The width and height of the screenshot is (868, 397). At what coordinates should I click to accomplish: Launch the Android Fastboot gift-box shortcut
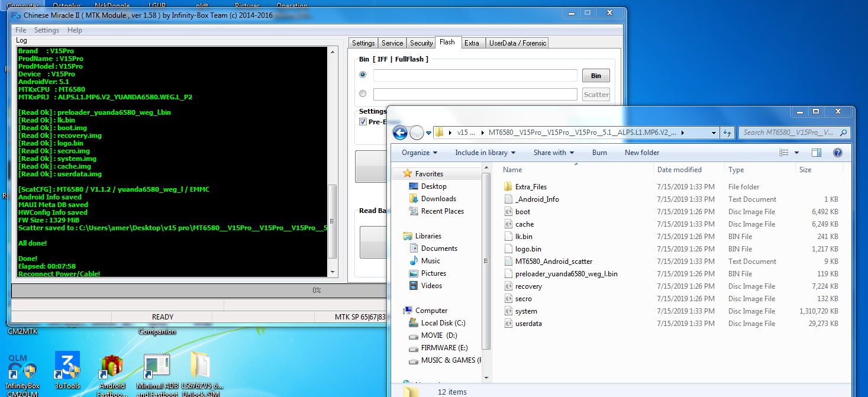click(112, 374)
